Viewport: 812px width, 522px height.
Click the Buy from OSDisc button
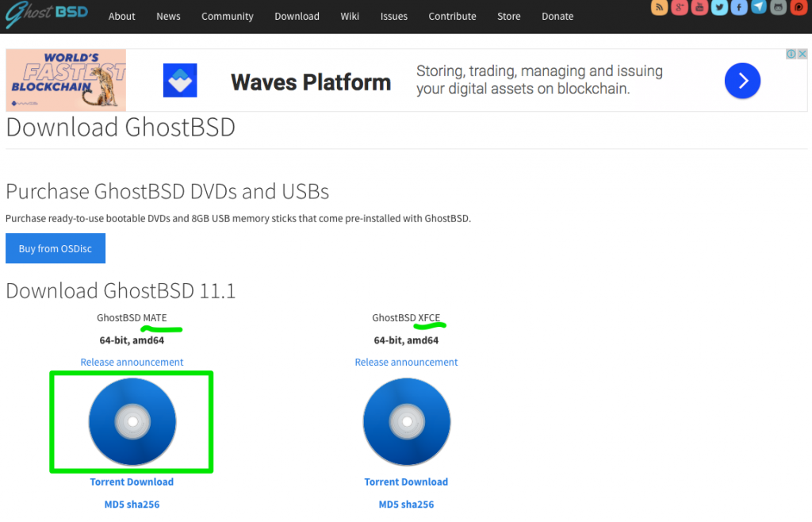56,248
